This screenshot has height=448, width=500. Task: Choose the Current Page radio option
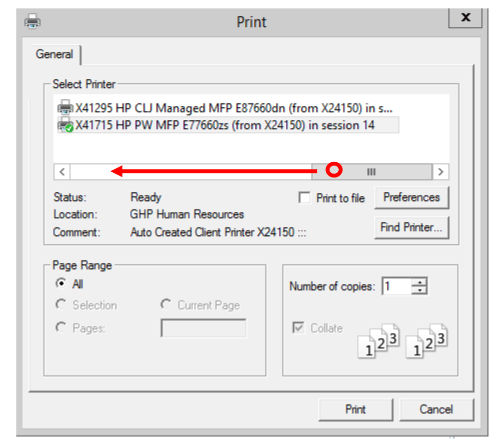[166, 304]
